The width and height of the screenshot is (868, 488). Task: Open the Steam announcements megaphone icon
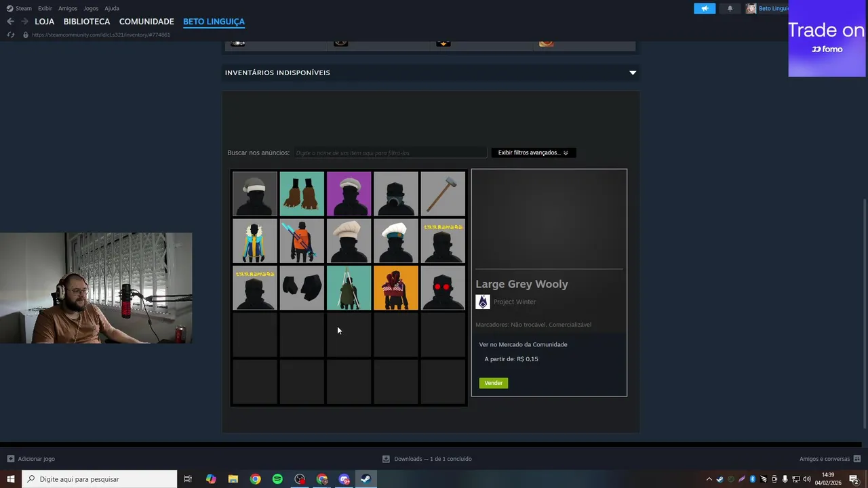pyautogui.click(x=705, y=9)
